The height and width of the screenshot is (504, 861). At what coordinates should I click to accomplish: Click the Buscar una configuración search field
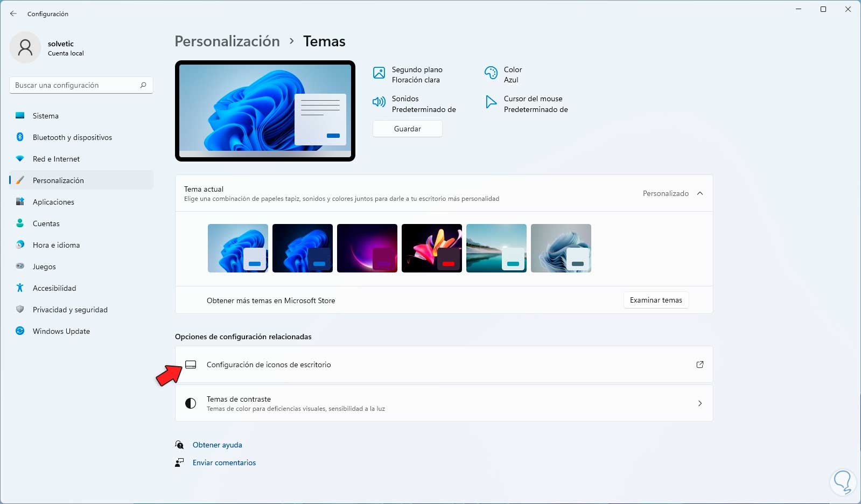[81, 85]
